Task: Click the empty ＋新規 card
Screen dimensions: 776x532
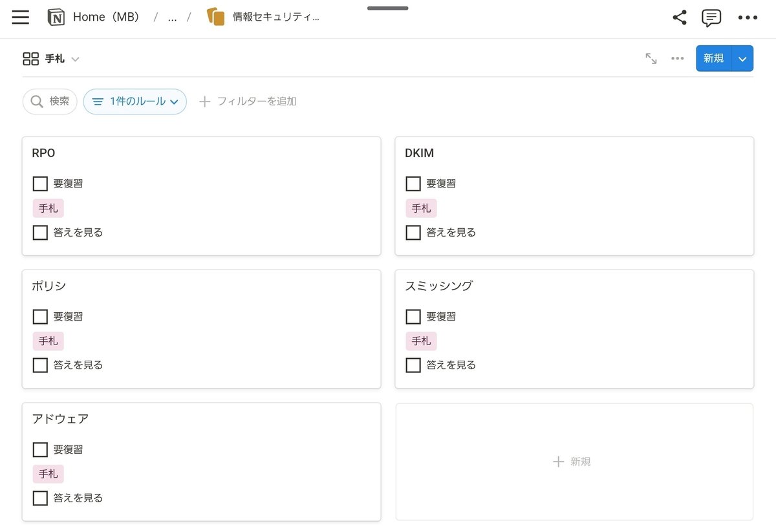Action: pos(574,462)
